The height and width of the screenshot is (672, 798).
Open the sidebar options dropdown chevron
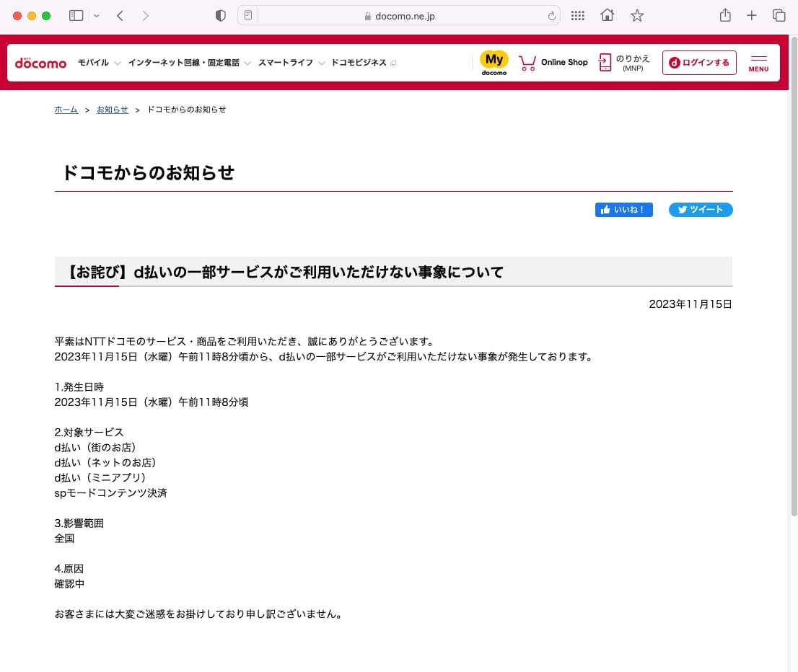pos(97,16)
